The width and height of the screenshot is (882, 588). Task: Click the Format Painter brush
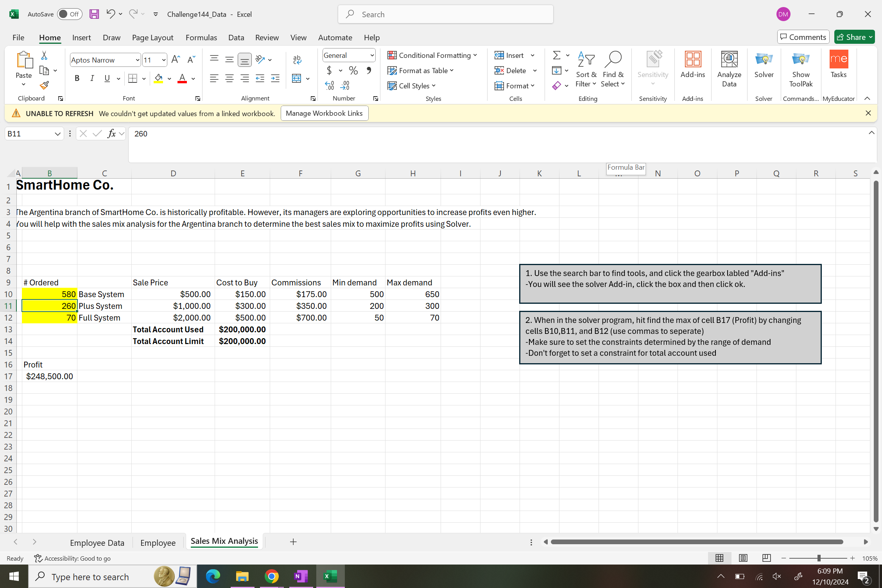point(44,85)
